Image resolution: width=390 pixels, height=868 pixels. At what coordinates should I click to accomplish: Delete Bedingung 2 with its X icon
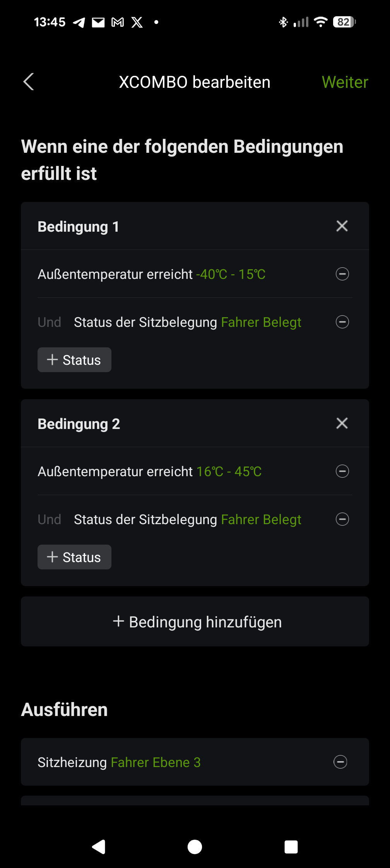[x=342, y=423]
